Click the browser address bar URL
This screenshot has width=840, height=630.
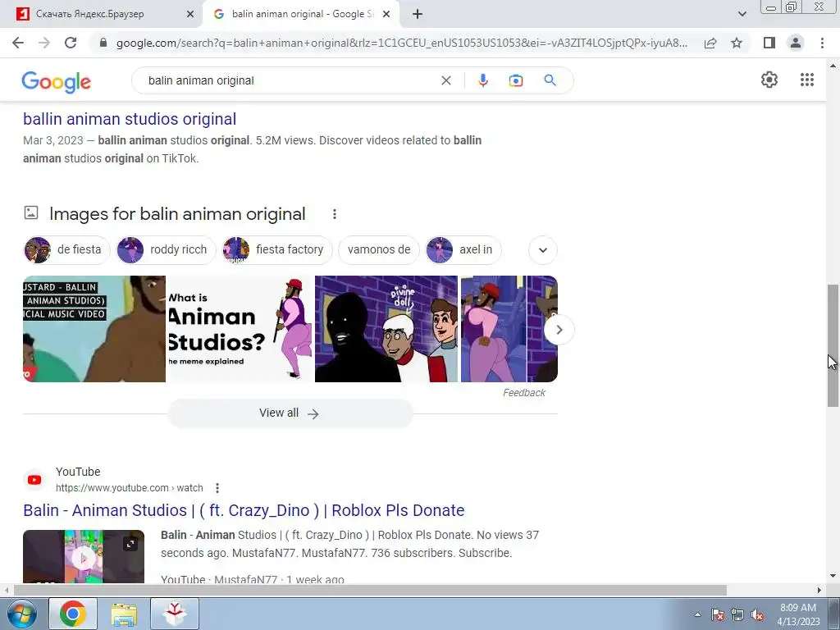402,43
